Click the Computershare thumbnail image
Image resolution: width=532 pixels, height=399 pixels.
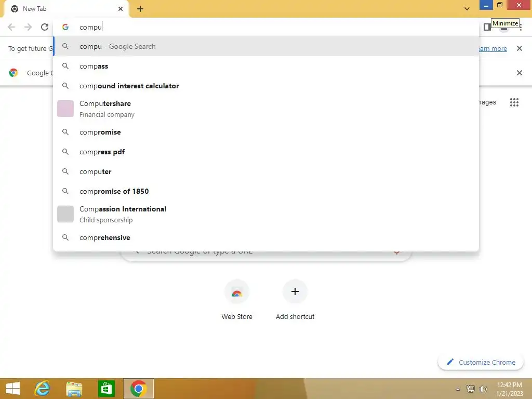click(65, 109)
